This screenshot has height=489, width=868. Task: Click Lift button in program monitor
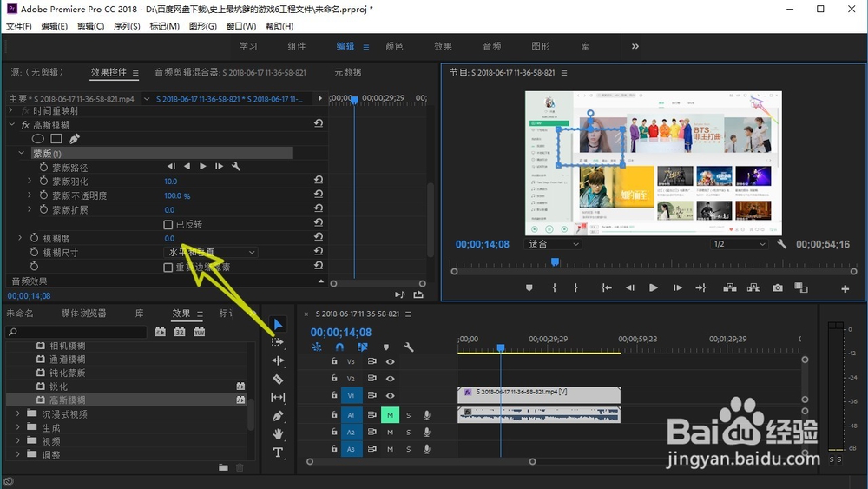pyautogui.click(x=730, y=288)
